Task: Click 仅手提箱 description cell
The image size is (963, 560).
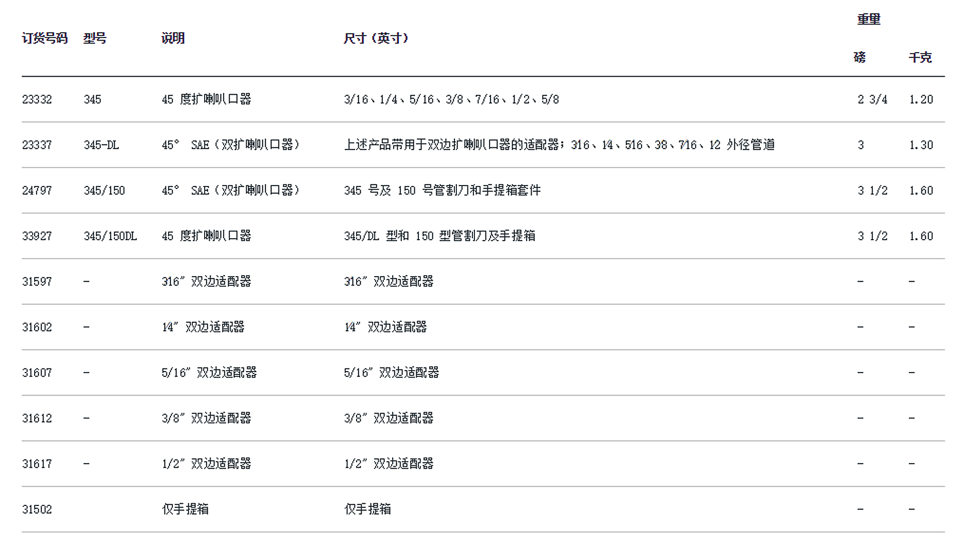Action: pyautogui.click(x=185, y=510)
